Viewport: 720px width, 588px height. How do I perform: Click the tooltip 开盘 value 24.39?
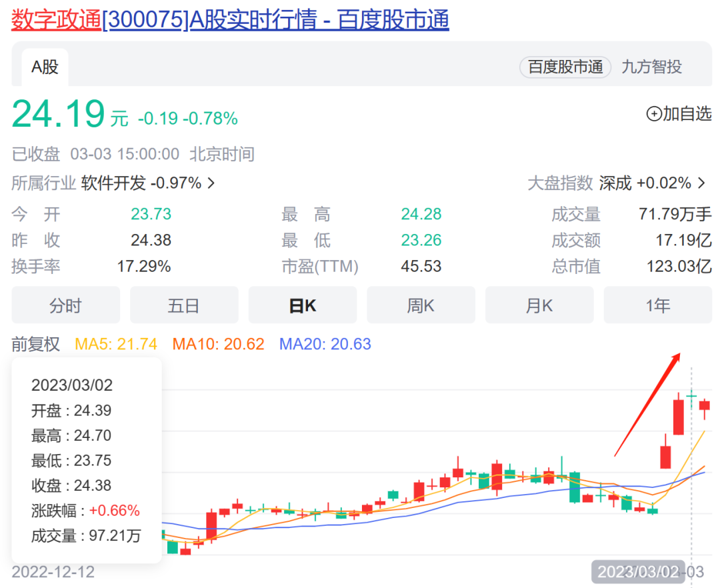93,411
